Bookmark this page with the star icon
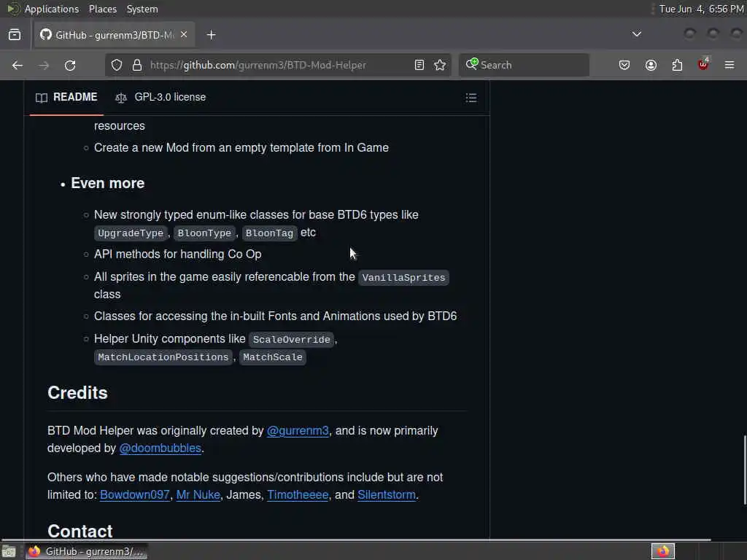 [440, 65]
